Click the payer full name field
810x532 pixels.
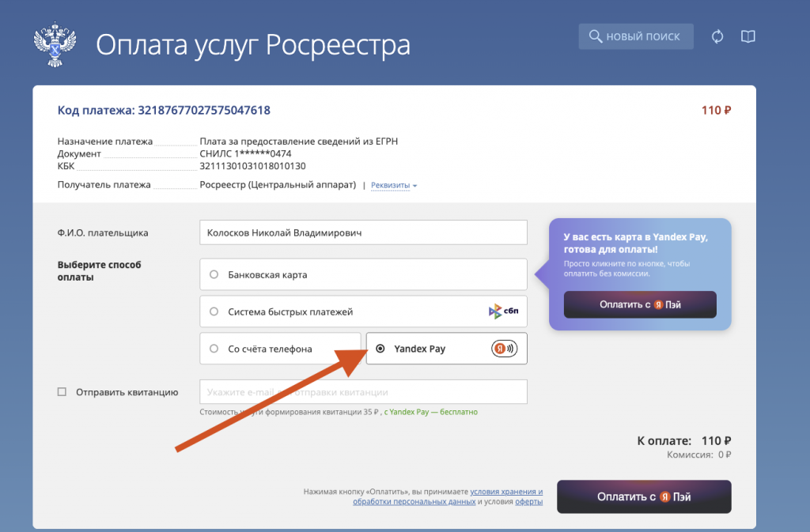tap(363, 232)
